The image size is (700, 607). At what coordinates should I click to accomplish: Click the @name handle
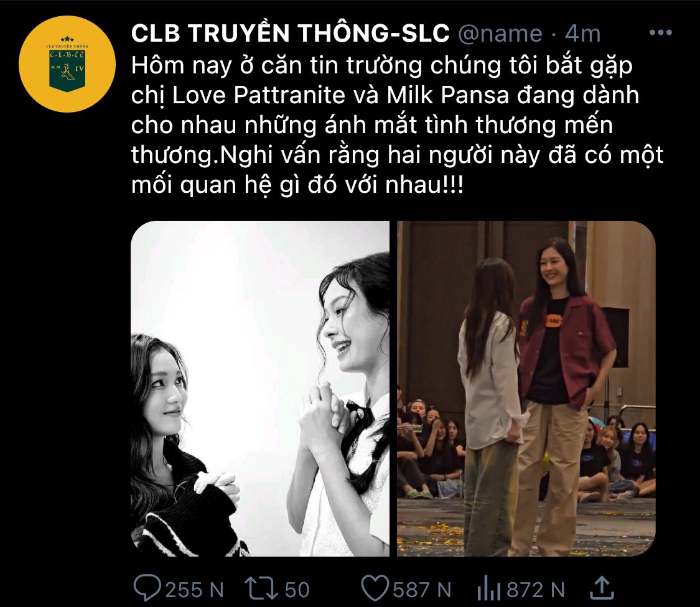[x=500, y=34]
